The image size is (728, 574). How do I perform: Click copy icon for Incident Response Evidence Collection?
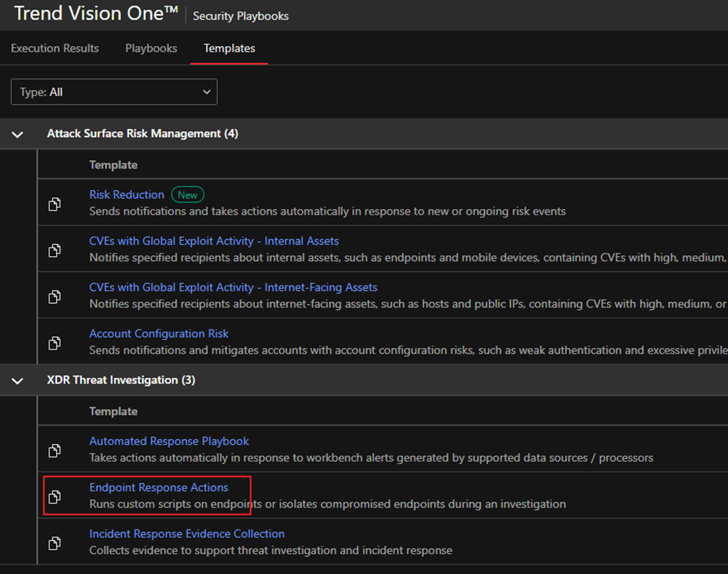tap(55, 543)
